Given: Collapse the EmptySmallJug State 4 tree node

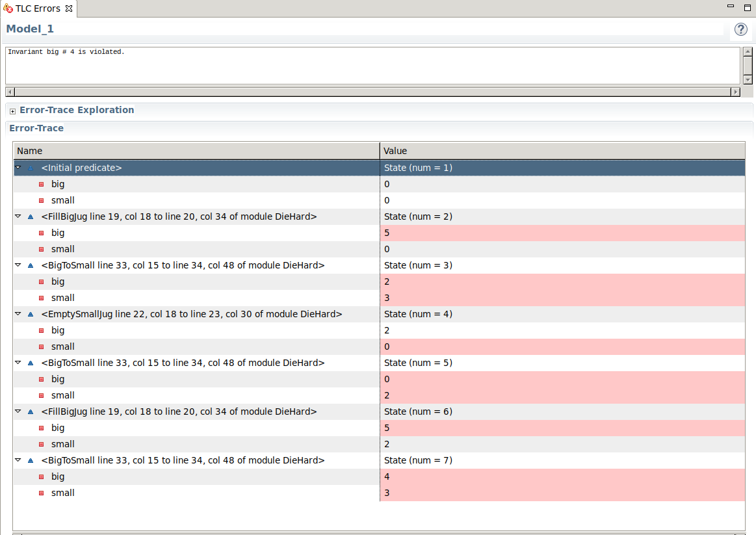Looking at the screenshot, I should (x=18, y=314).
